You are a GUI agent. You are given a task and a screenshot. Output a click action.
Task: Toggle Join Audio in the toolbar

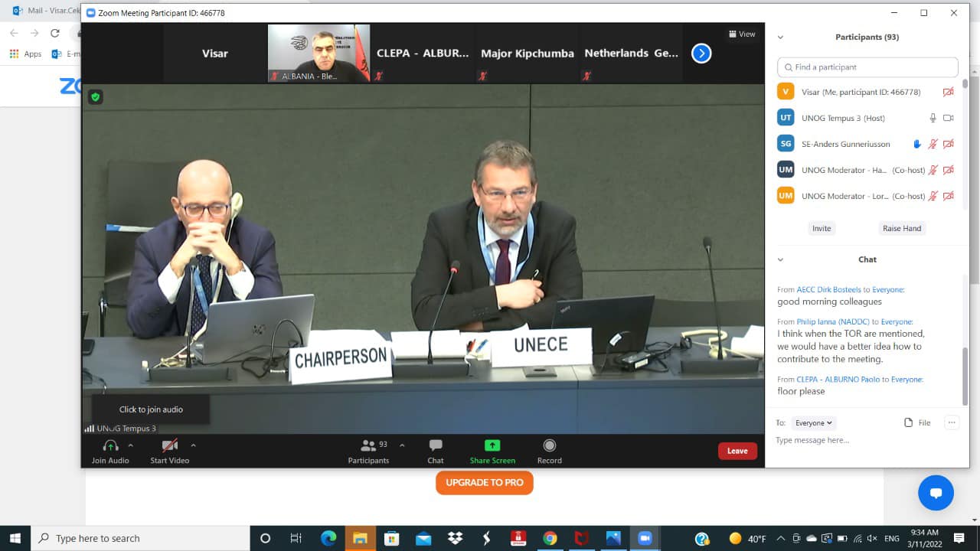110,446
